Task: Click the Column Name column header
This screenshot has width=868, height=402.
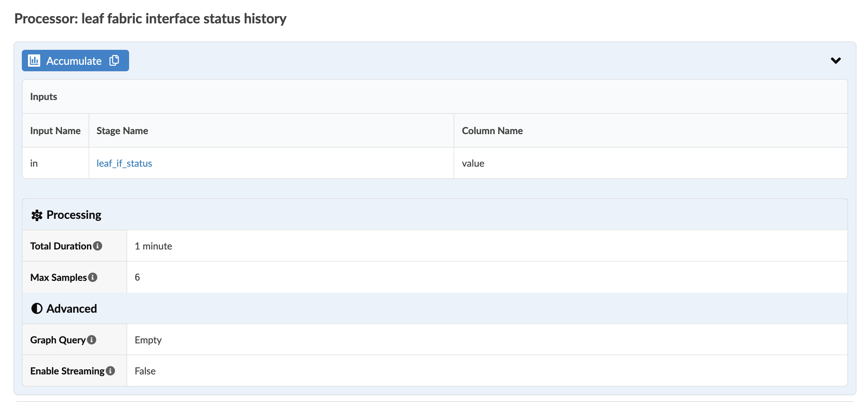Action: point(492,131)
